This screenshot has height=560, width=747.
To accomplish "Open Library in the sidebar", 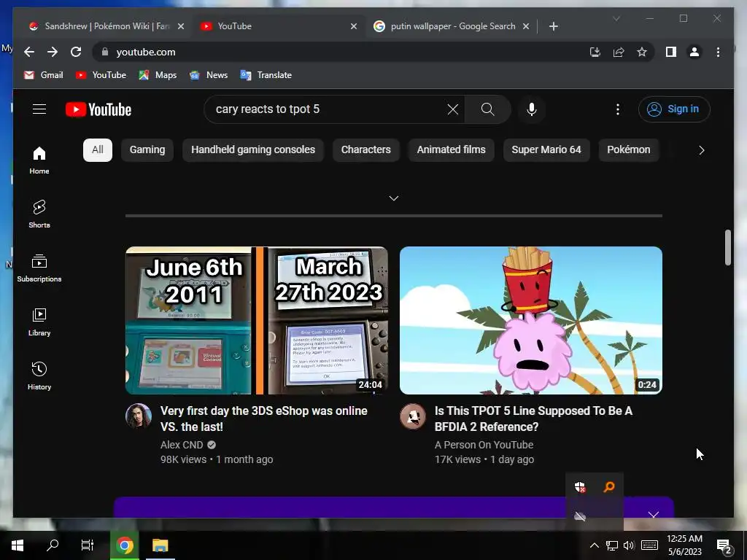I will click(x=39, y=322).
